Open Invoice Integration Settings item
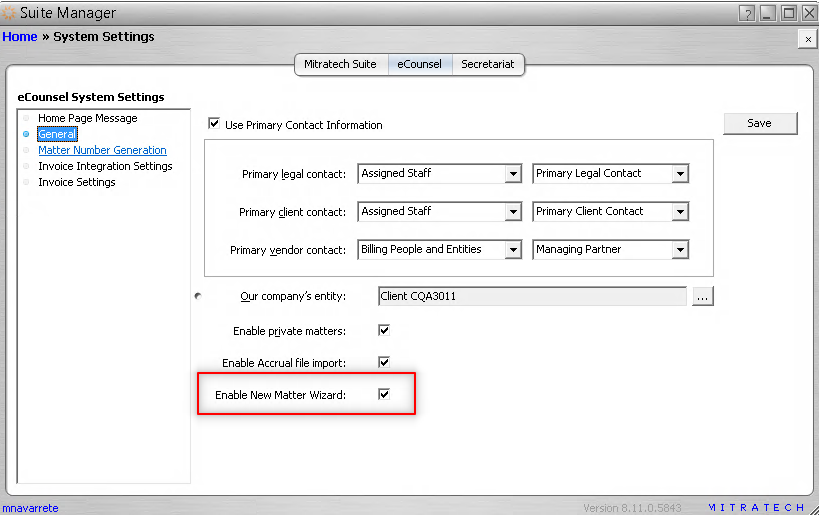 [x=105, y=166]
